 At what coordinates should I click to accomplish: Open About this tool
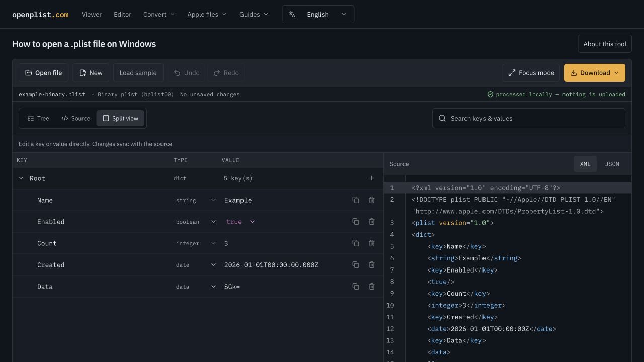tap(605, 44)
